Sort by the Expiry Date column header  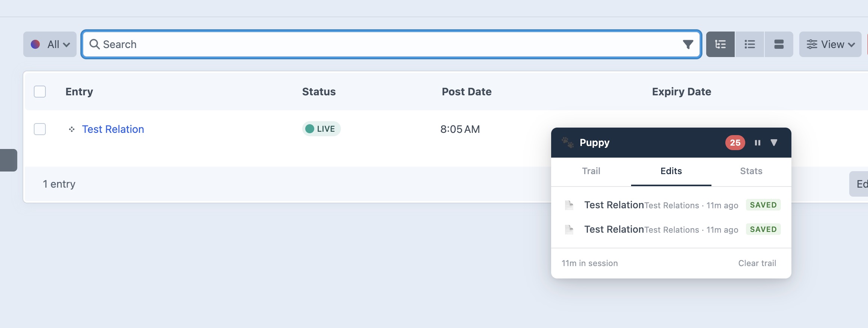[681, 92]
